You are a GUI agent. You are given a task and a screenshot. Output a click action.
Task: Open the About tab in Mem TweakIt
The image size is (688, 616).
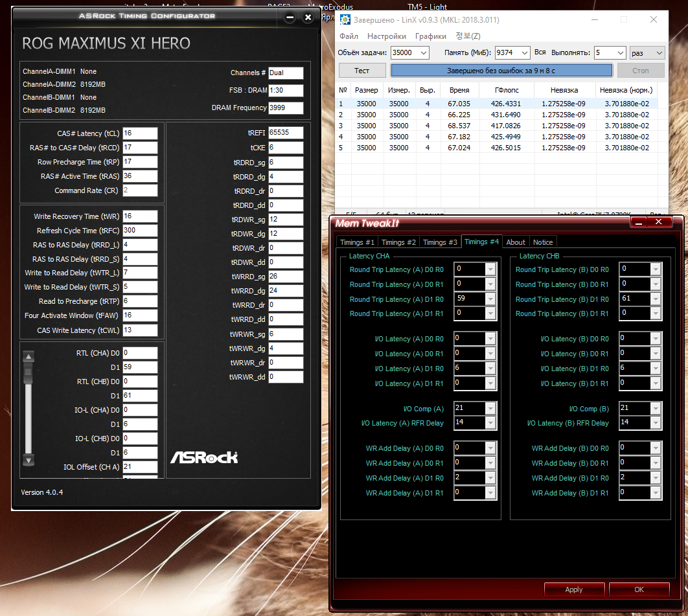(516, 242)
